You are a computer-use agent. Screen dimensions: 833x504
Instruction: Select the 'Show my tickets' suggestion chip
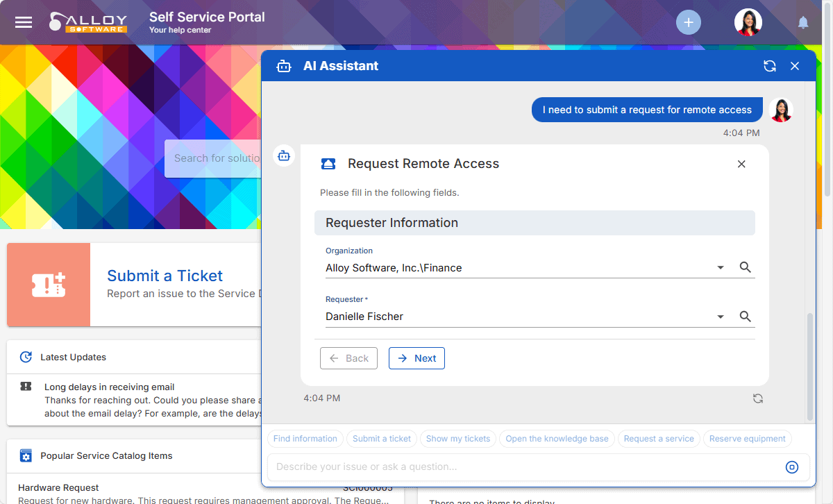[457, 439]
